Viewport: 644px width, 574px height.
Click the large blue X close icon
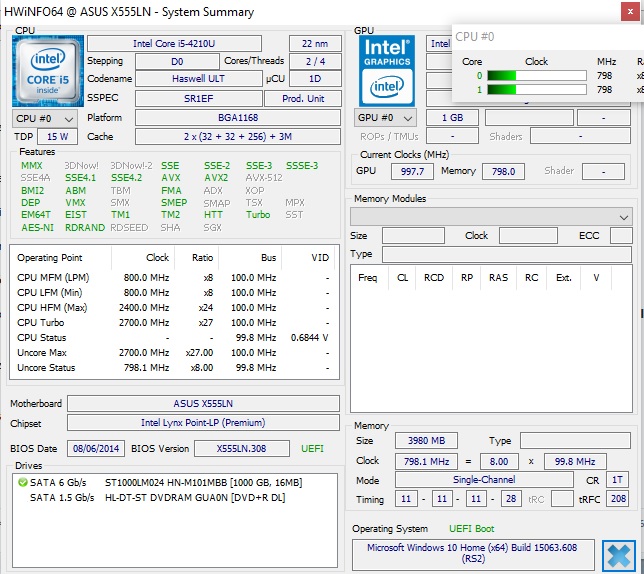tap(619, 556)
